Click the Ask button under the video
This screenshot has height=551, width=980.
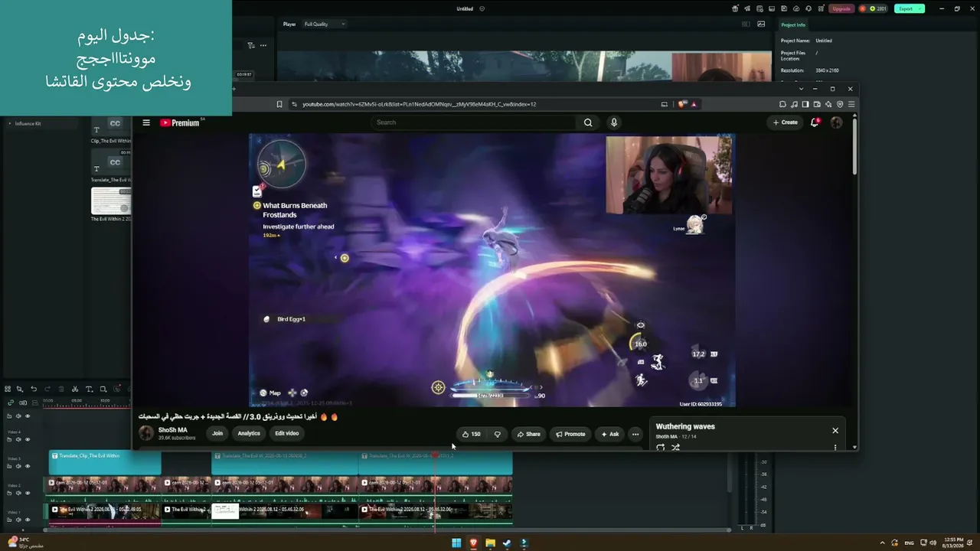pos(610,434)
